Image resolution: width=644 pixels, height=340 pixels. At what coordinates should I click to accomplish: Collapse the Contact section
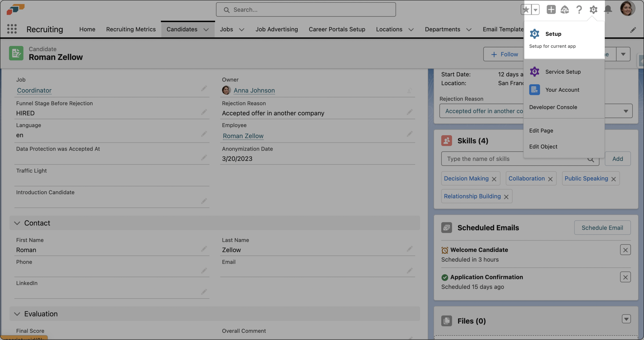[17, 223]
